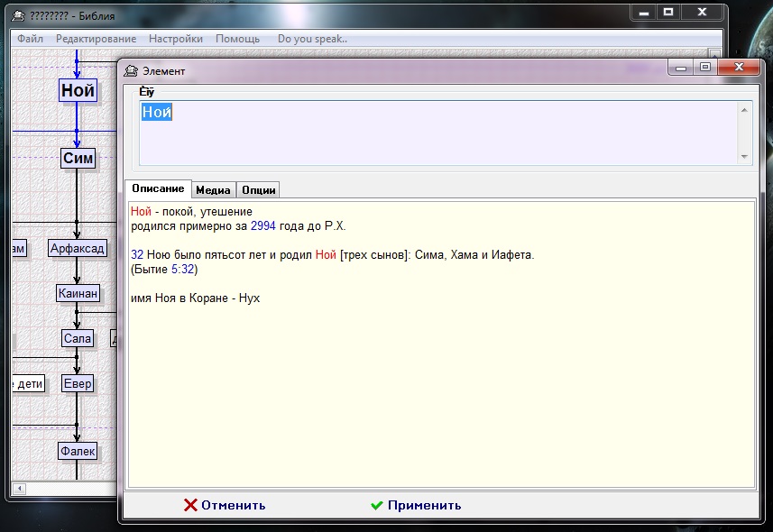Open the Редактирование menu
This screenshot has height=532, width=773.
[96, 39]
